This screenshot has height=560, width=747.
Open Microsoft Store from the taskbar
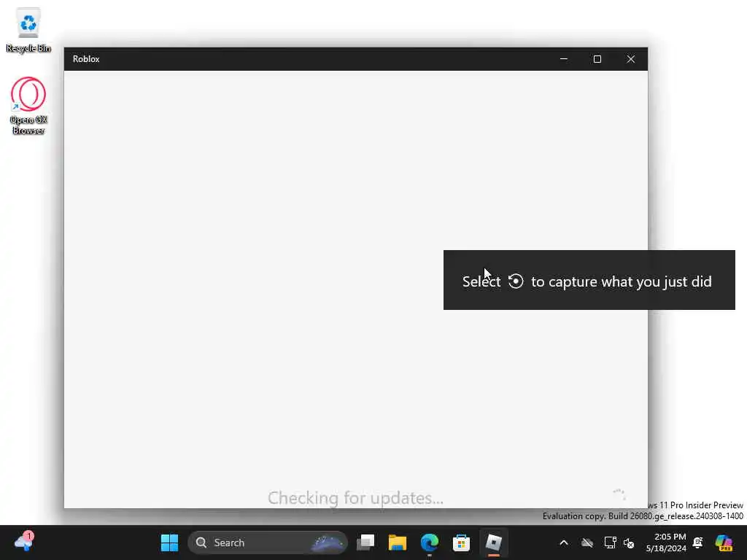461,542
